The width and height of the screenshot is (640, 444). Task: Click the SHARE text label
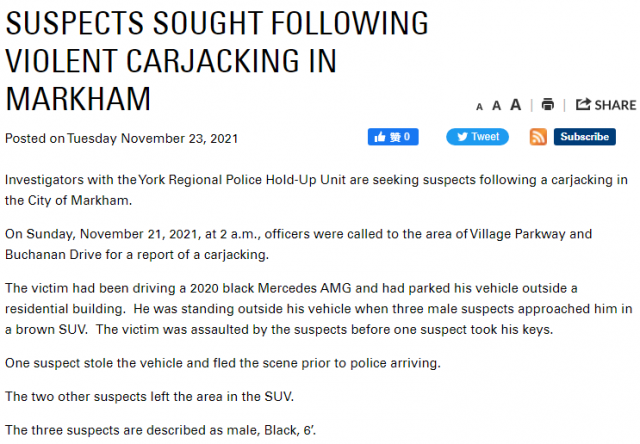(x=615, y=105)
